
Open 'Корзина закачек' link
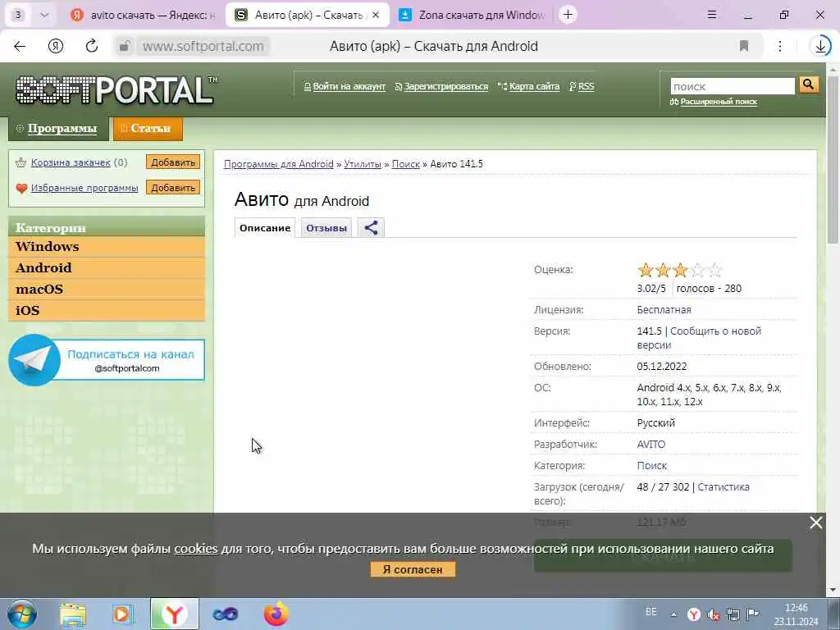coord(71,162)
